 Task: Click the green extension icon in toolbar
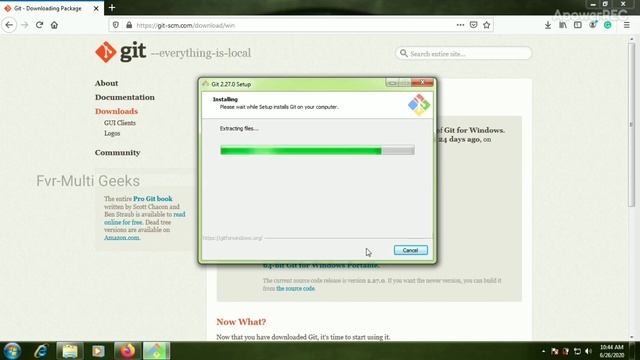click(x=607, y=25)
